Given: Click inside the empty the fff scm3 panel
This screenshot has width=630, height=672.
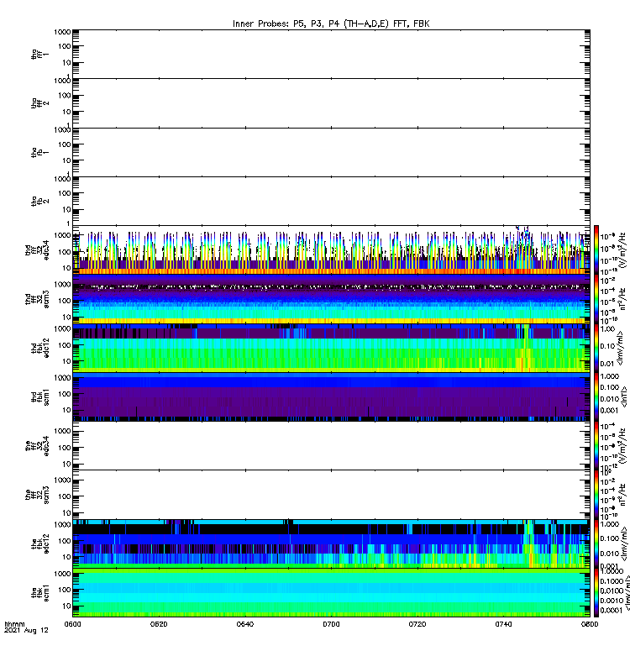Looking at the screenshot, I should pos(331,495).
